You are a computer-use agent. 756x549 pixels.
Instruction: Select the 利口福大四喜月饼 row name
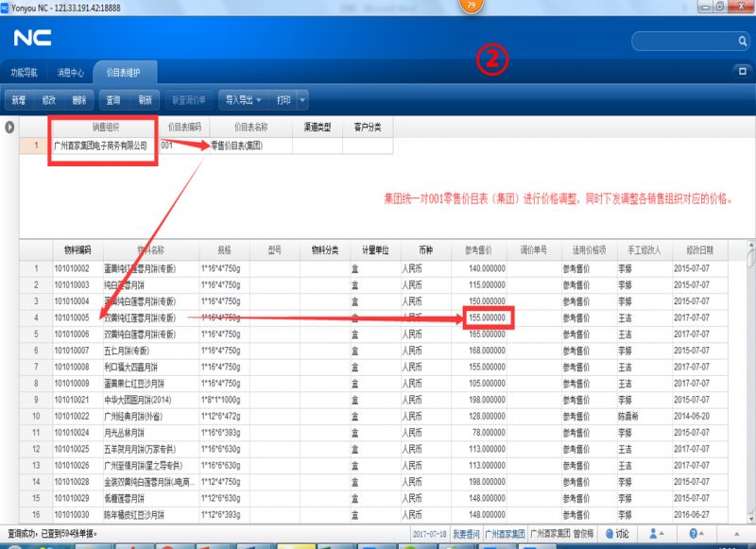click(x=151, y=367)
